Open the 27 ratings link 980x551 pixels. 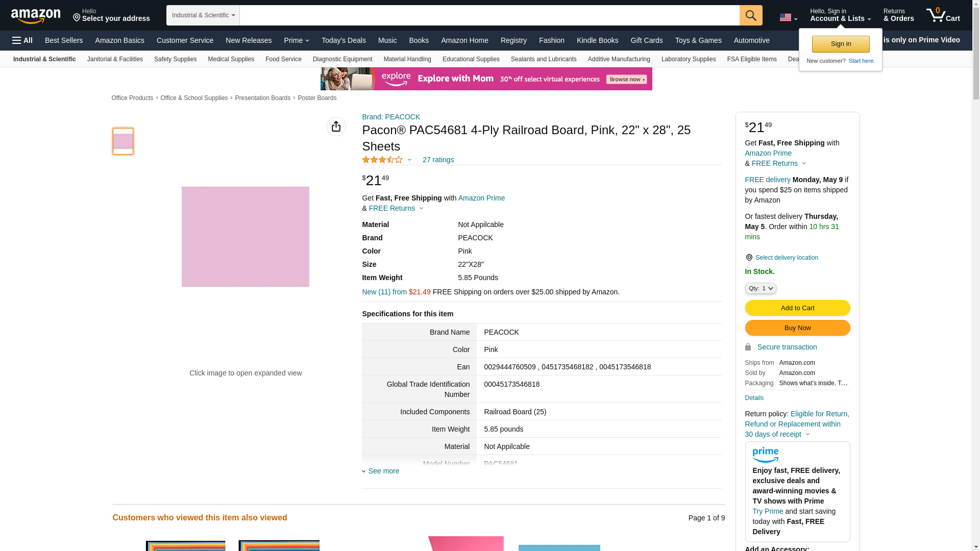click(438, 160)
